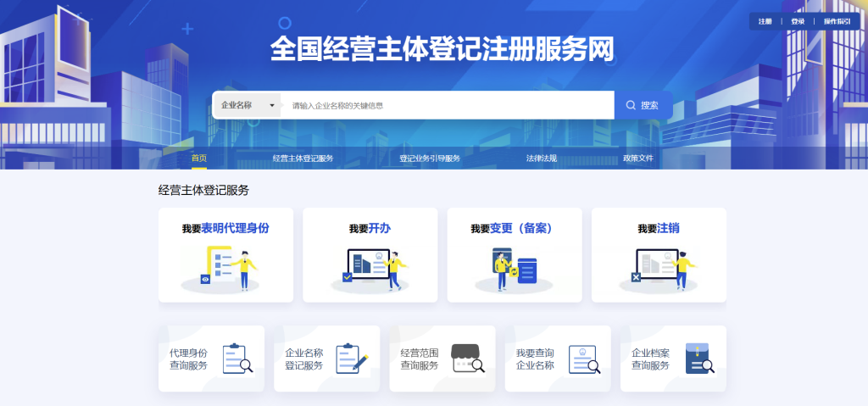Image resolution: width=868 pixels, height=406 pixels.
Task: Click the illustration in the 我要变更（备案） card
Action: [515, 270]
